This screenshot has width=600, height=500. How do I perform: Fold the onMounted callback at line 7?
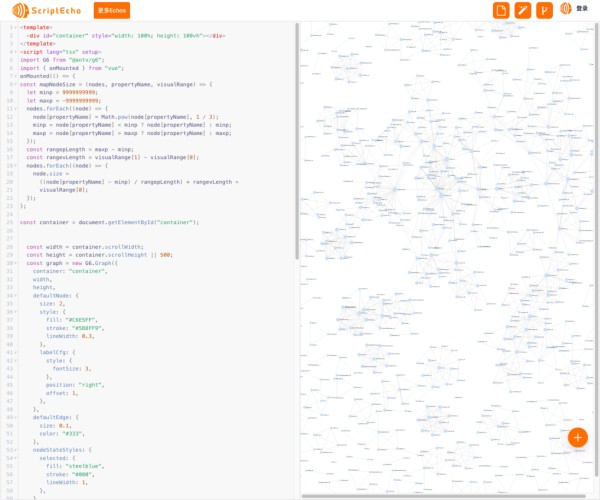[16, 76]
